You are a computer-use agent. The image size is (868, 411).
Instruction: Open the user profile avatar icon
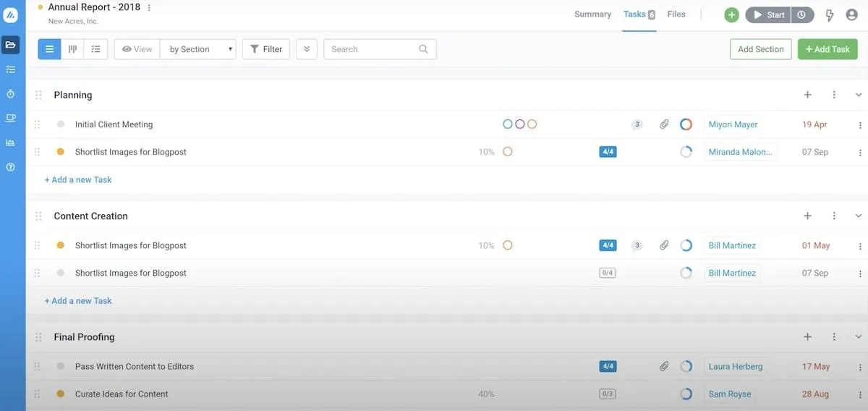coord(851,14)
